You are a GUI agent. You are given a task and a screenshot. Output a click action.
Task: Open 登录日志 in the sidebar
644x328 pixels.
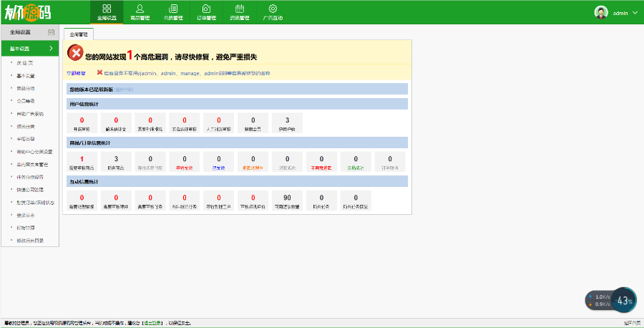point(26,215)
